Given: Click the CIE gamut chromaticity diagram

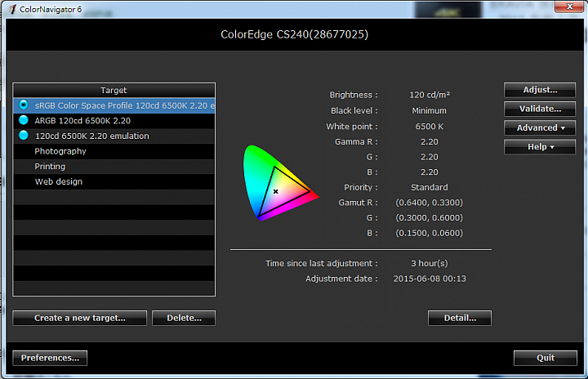Looking at the screenshot, I should tap(280, 183).
